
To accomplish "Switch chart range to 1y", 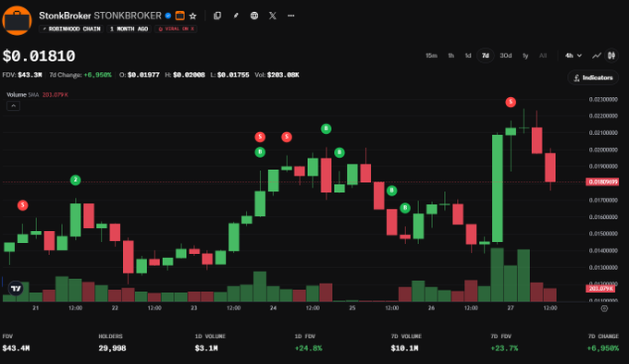I will click(x=525, y=55).
